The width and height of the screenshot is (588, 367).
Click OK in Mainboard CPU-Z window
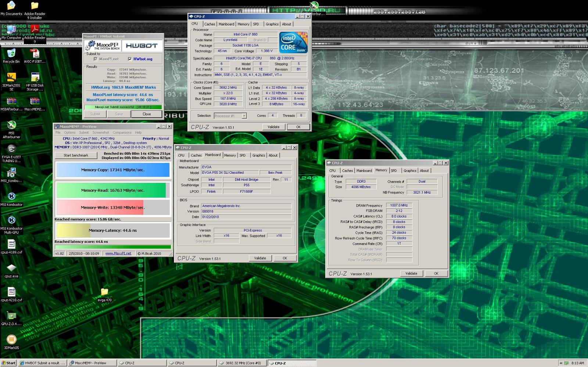pyautogui.click(x=285, y=258)
